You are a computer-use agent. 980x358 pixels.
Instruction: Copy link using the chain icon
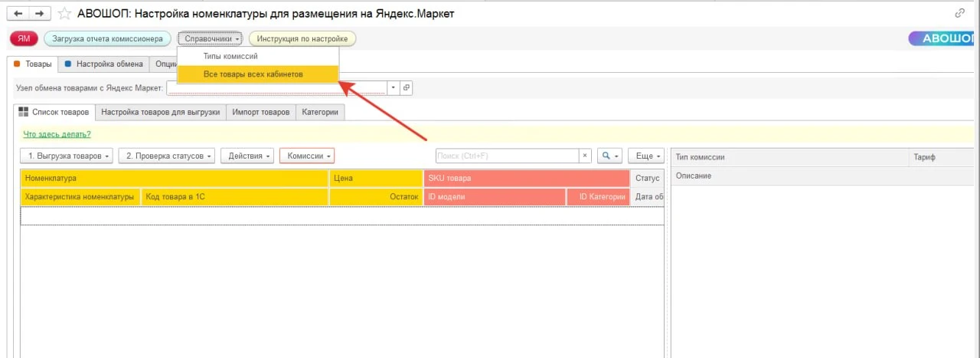pos(959,13)
